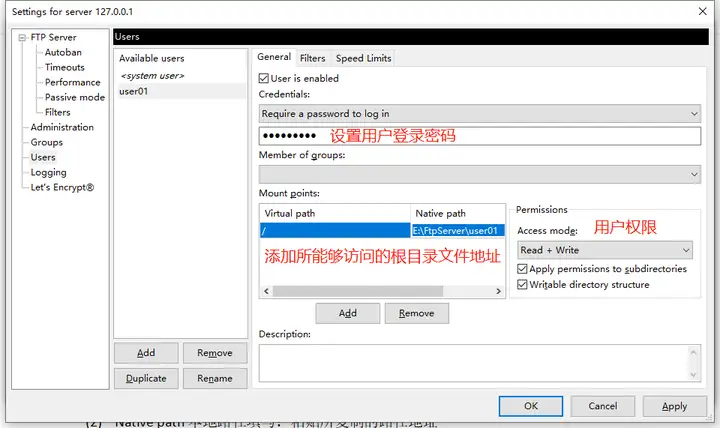Select the virtual path / cell

(335, 231)
